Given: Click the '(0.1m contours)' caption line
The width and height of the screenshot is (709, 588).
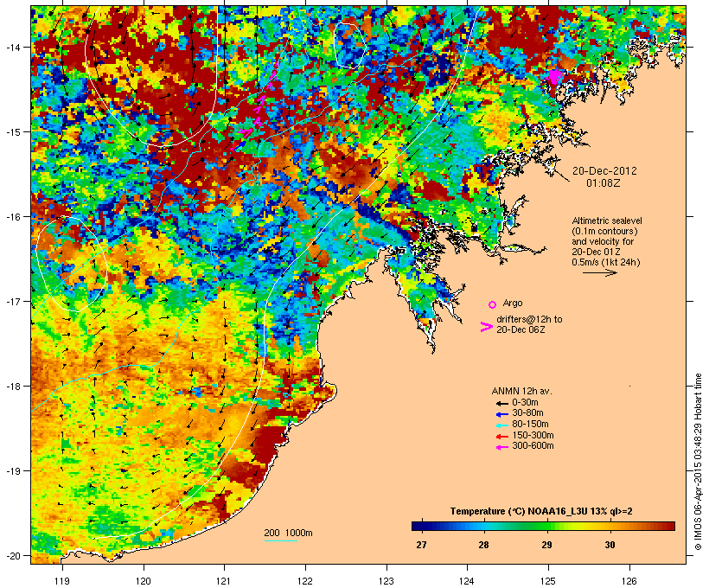Looking at the screenshot, I should [604, 231].
